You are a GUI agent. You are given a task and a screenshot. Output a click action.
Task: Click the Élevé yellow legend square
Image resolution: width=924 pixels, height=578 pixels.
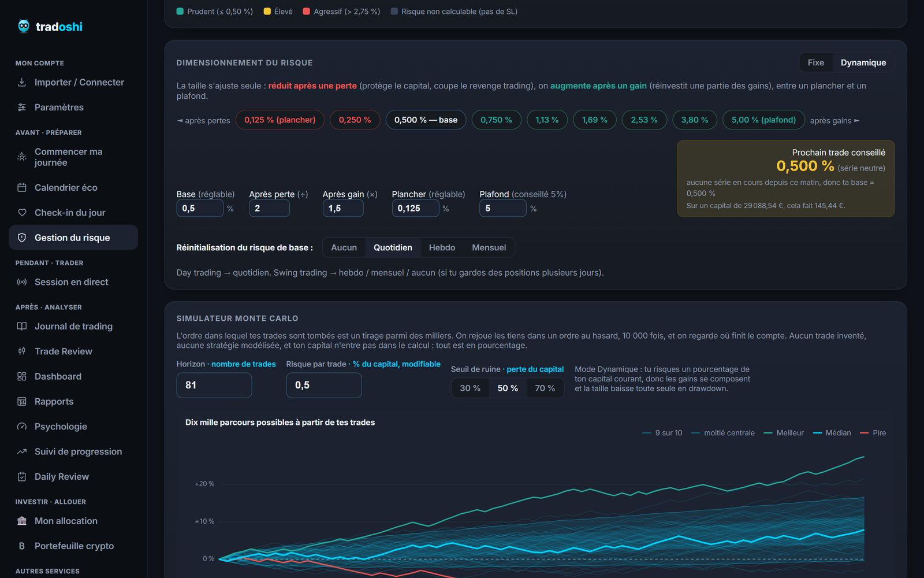click(267, 12)
